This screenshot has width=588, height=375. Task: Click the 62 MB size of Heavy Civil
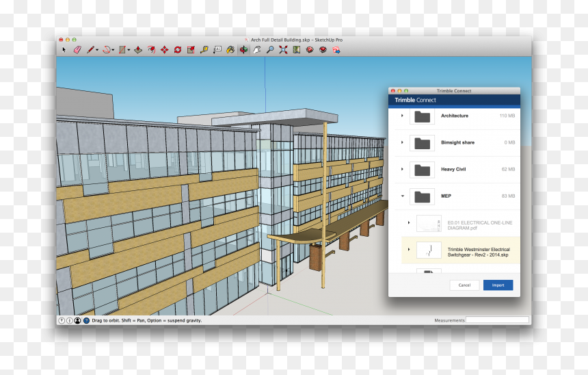click(x=508, y=169)
